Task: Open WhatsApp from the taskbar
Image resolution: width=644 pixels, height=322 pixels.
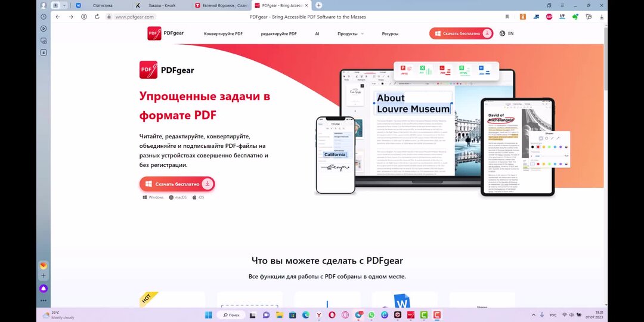Action: (x=371, y=315)
